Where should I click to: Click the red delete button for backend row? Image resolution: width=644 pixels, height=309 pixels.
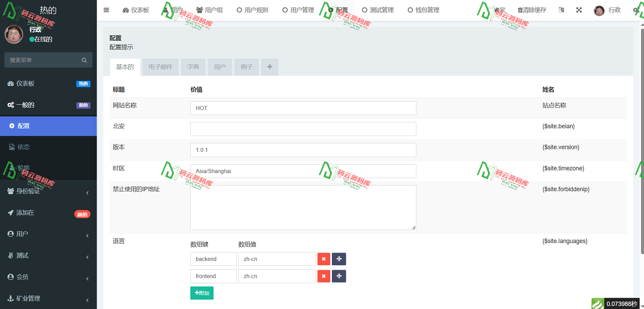pyautogui.click(x=323, y=259)
